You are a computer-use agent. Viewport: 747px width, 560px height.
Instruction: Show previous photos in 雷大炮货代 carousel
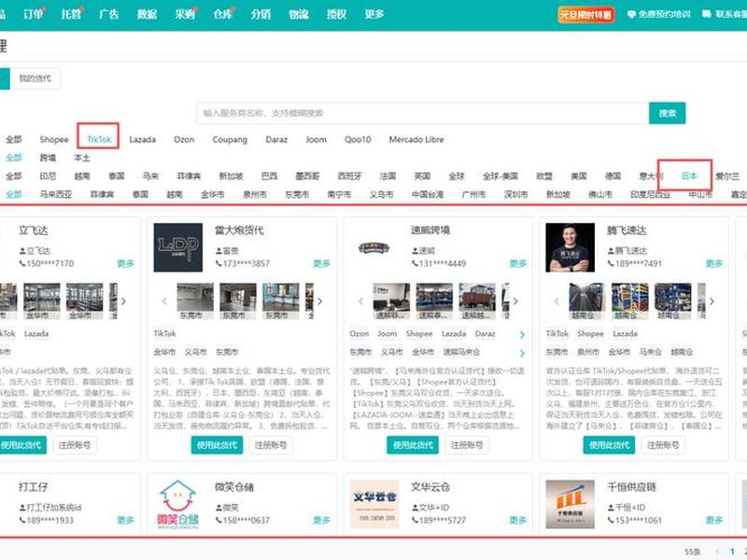(x=164, y=301)
